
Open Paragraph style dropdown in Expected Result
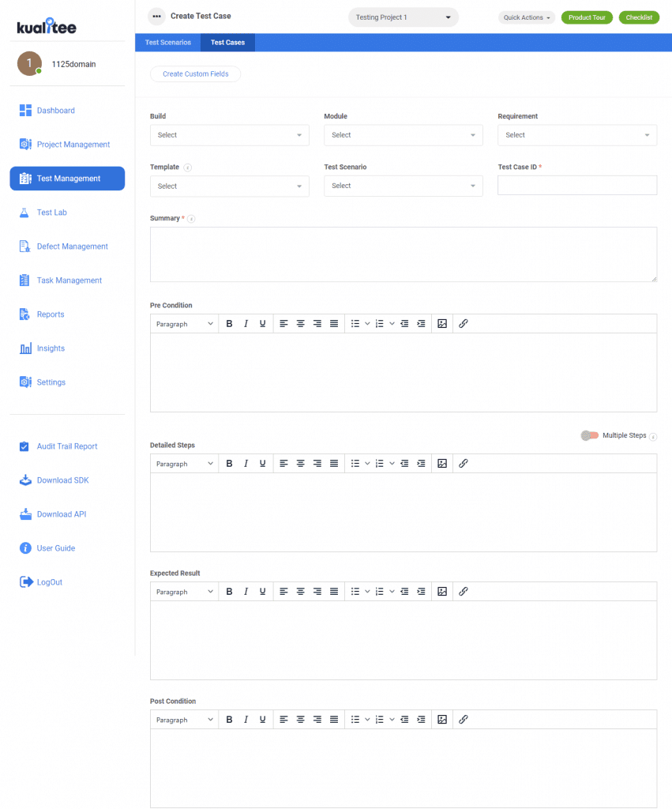tap(185, 592)
